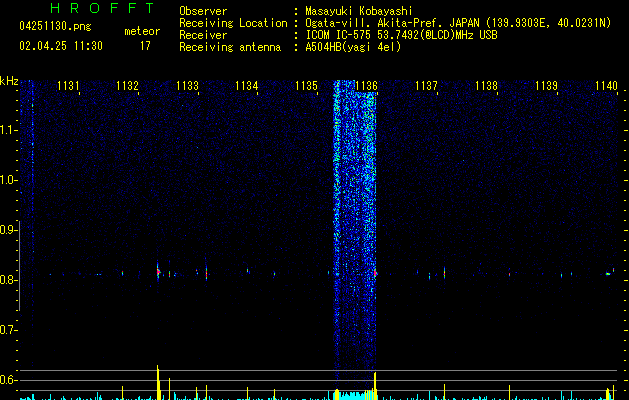Viewport: 629px width, 400px height.
Task: Click the 'Receiving Location' label
Action: tap(233, 23)
